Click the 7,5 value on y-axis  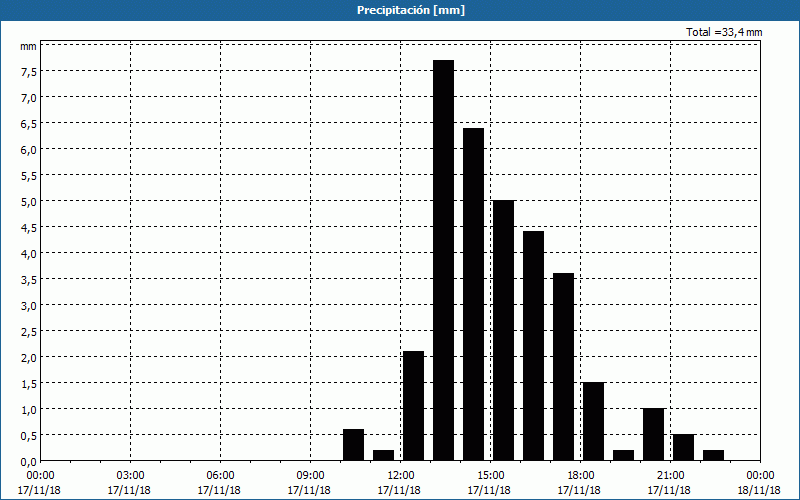(27, 71)
